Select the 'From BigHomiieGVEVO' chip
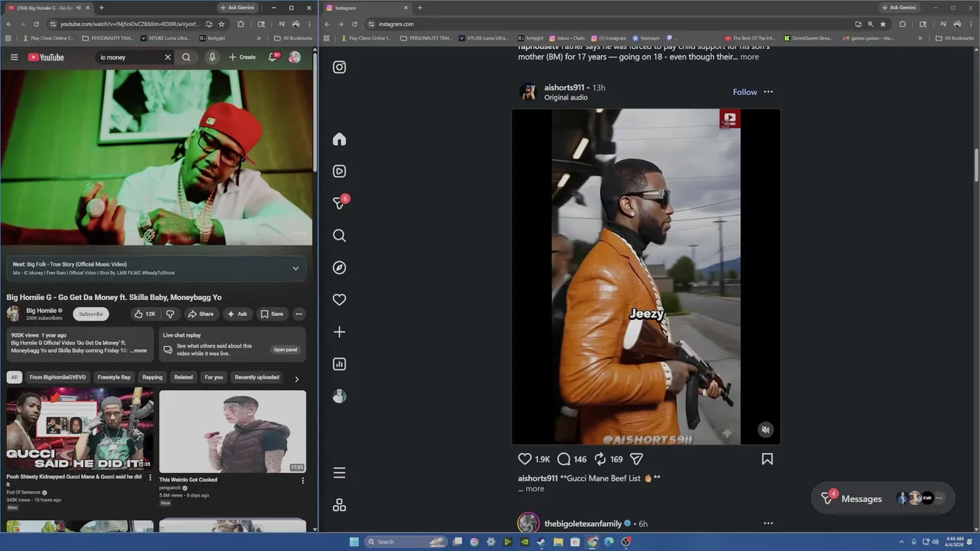Image resolution: width=980 pixels, height=551 pixels. pyautogui.click(x=57, y=377)
